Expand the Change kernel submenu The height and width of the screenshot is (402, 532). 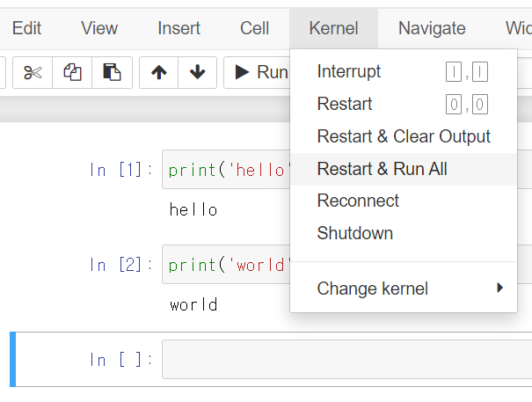point(404,289)
